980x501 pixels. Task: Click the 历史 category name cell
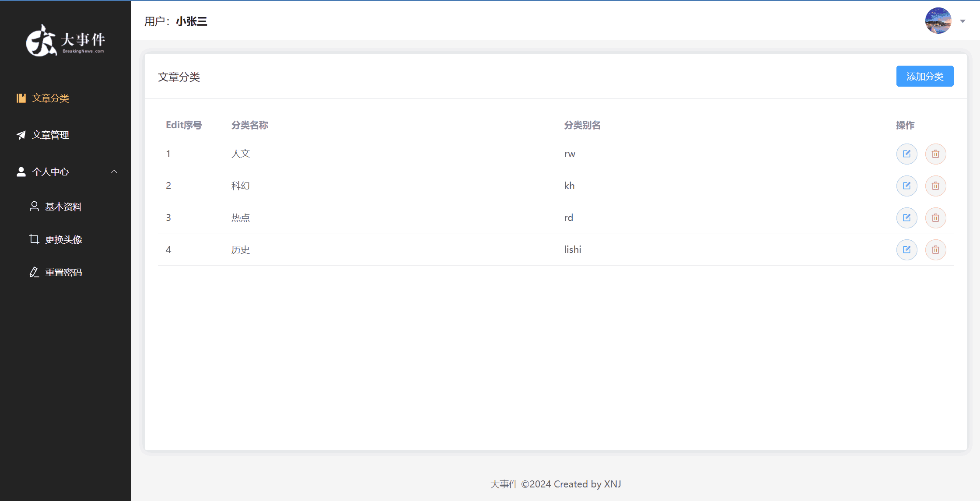(x=241, y=250)
